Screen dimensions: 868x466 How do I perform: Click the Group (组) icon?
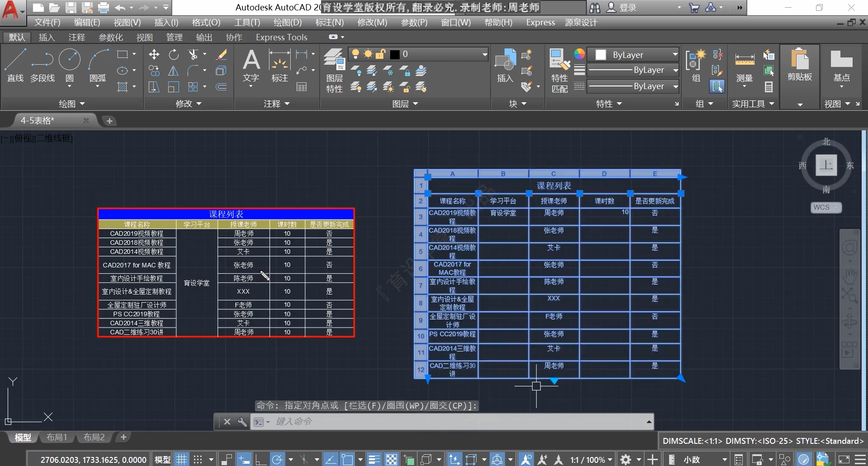point(696,66)
